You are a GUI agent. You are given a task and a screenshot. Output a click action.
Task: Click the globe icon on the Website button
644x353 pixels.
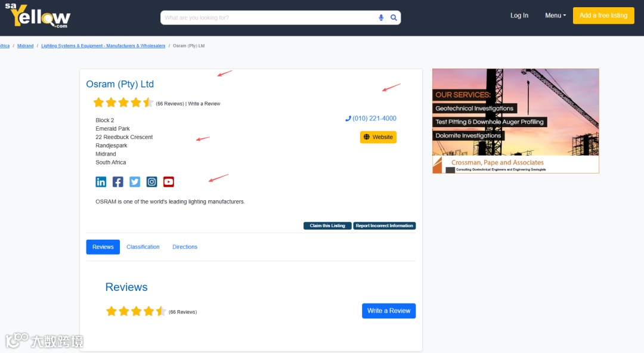click(x=367, y=137)
